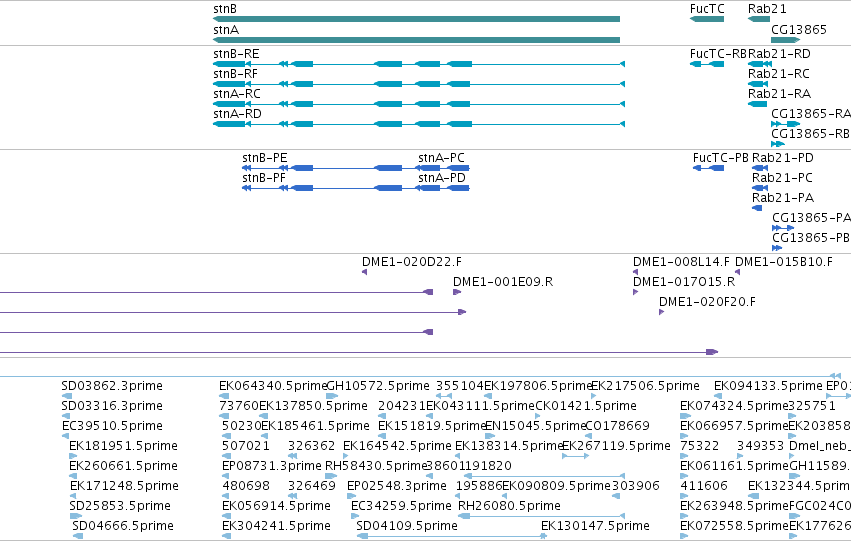Select the CG13865-PB protein label
This screenshot has height=541, width=851.
[x=811, y=238]
